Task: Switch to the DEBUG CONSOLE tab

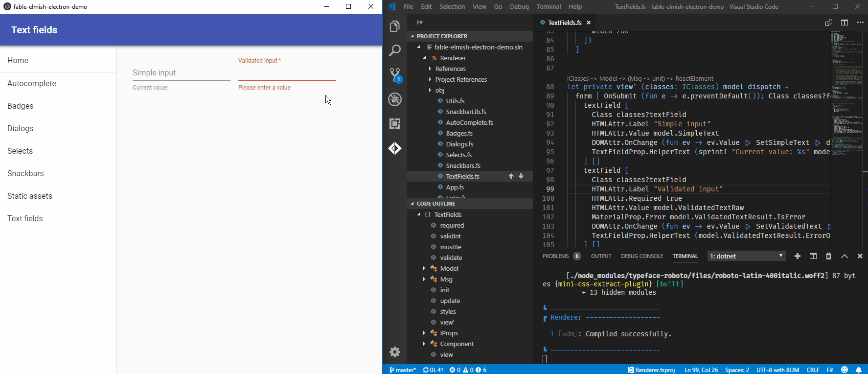Action: coord(642,256)
